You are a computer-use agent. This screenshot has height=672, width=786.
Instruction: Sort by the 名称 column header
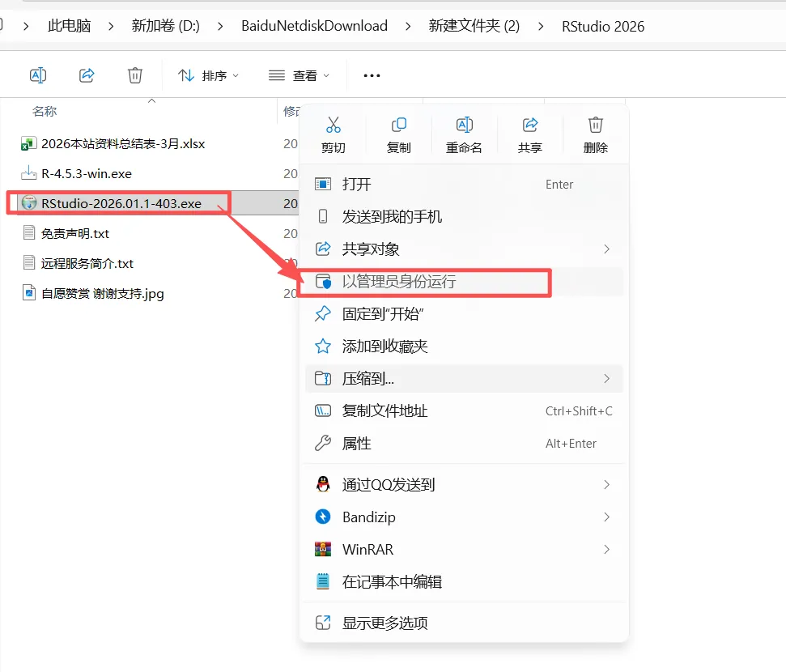(x=45, y=112)
